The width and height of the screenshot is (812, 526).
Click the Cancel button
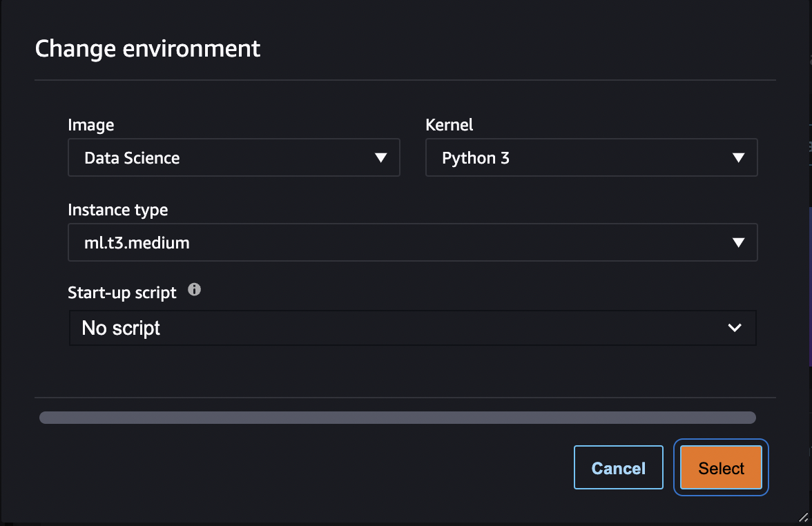click(618, 467)
